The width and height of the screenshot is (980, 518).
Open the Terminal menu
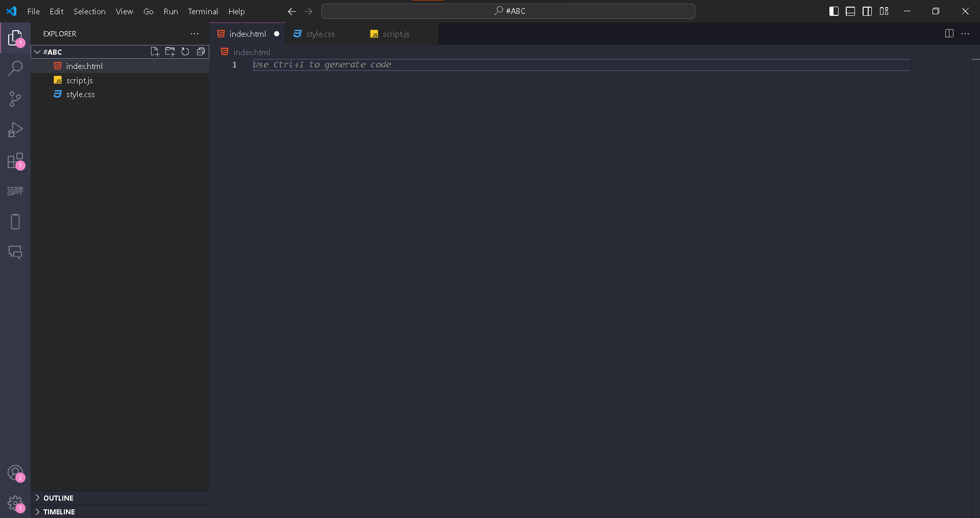(203, 11)
